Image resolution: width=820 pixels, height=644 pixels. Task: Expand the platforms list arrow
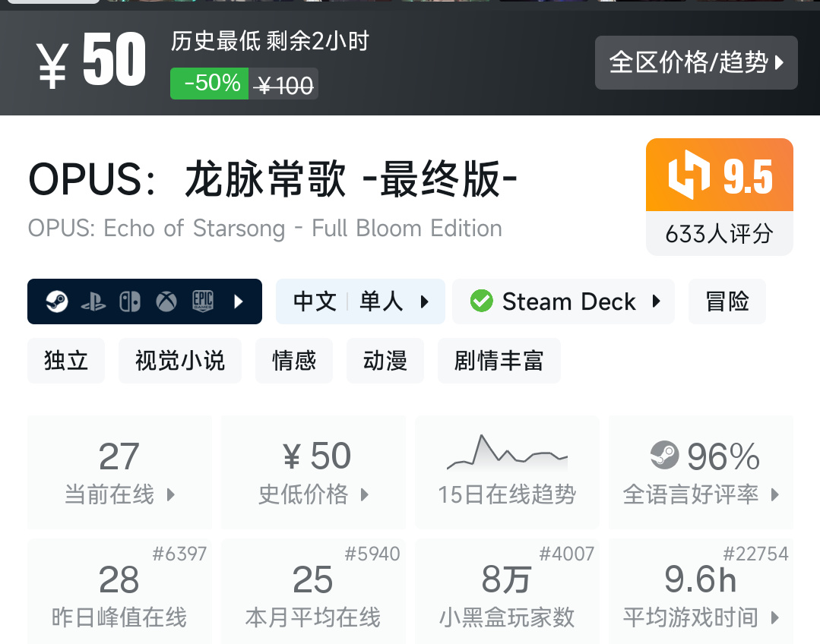click(x=239, y=301)
